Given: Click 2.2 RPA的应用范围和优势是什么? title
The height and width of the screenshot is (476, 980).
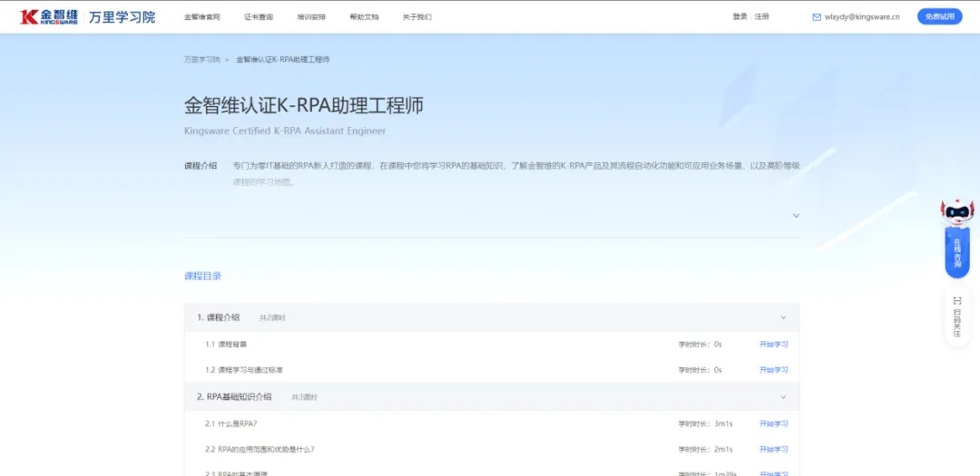Looking at the screenshot, I should [260, 449].
